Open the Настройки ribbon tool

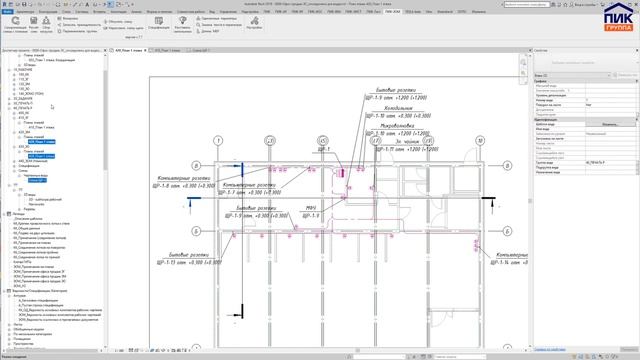pyautogui.click(x=254, y=23)
